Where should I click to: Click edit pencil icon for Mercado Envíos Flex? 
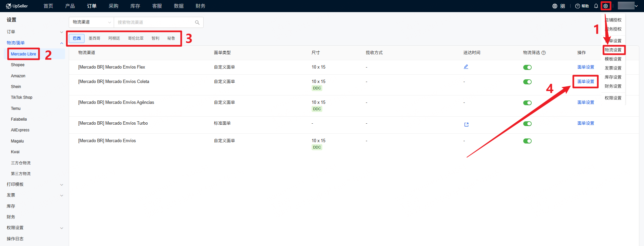pyautogui.click(x=466, y=67)
